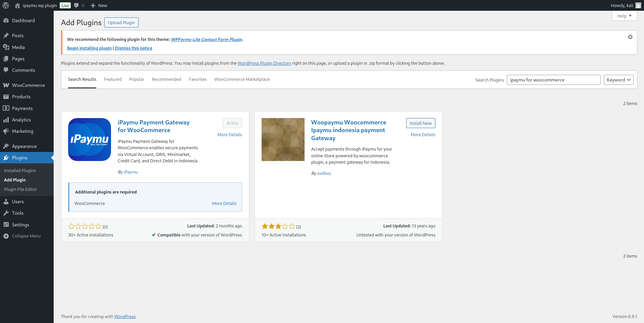644x323 pixels.
Task: Open author ozilboy link
Action: coord(324,173)
